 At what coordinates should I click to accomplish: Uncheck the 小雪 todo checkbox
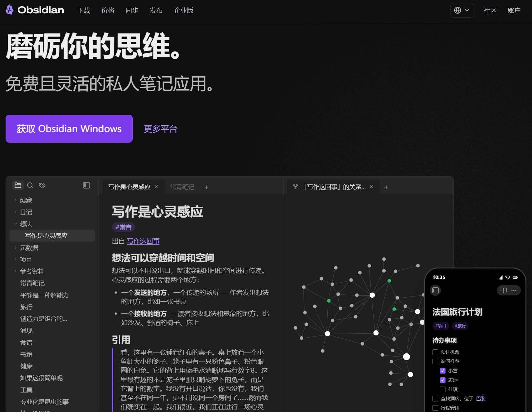tap(443, 370)
